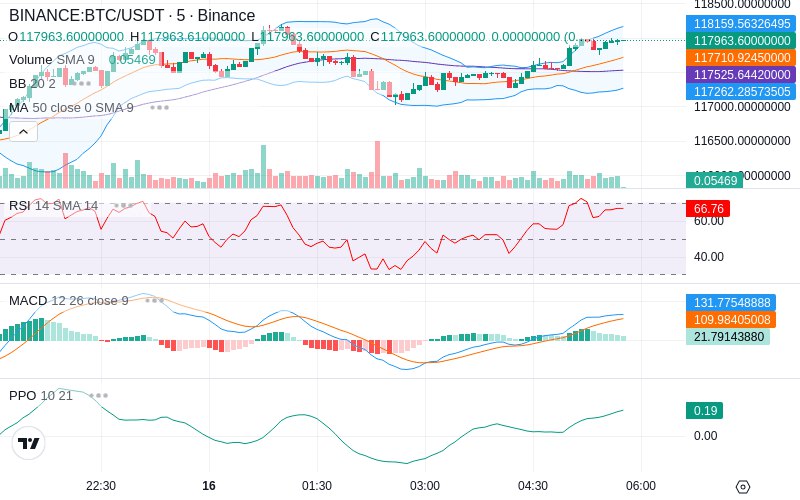Click the purple 117525.64420000 MA label
800x500 pixels.
(x=741, y=74)
